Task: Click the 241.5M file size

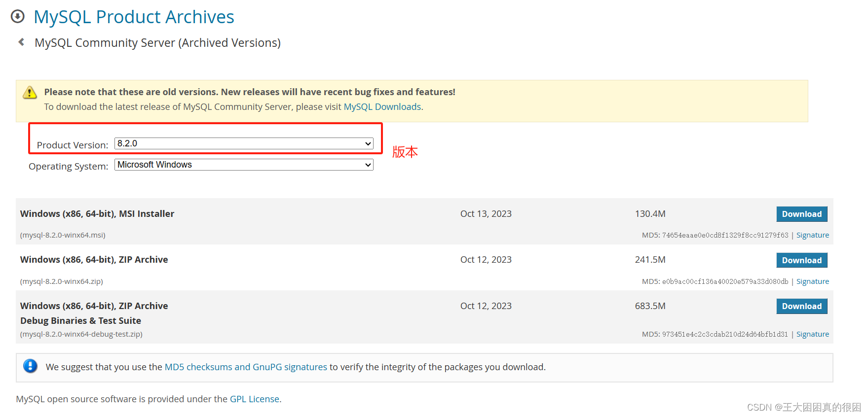Action: click(x=650, y=260)
